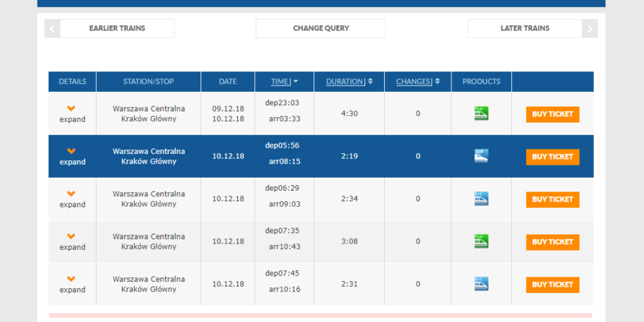This screenshot has width=644, height=322.
Task: Show earlier trains
Action: (117, 29)
